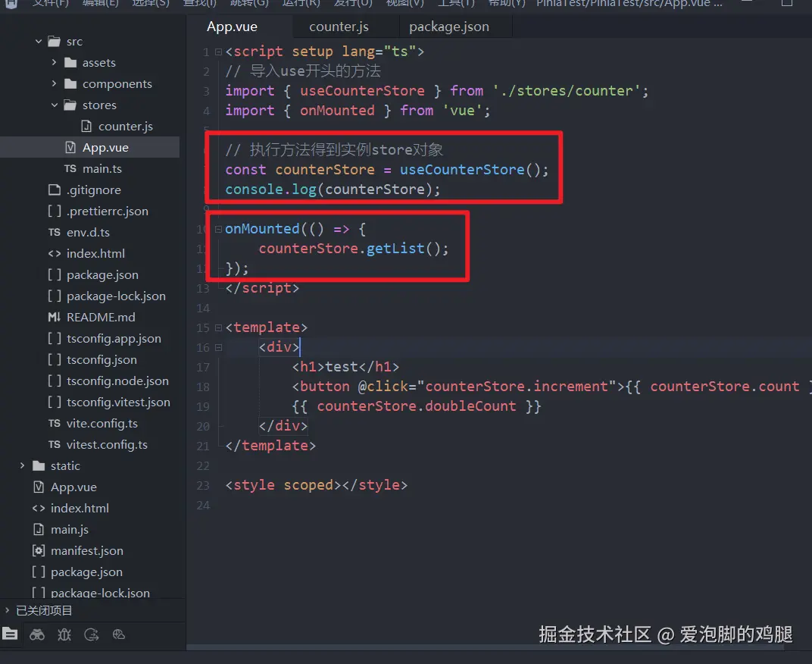The height and width of the screenshot is (664, 812).
Task: Click the brackets icon beside tsconfig.node.json
Action: click(x=55, y=381)
